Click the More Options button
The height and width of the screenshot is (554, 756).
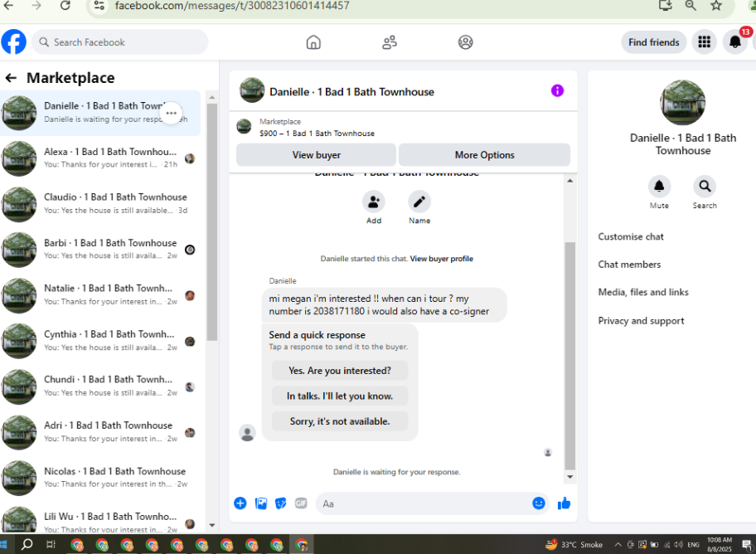(485, 155)
